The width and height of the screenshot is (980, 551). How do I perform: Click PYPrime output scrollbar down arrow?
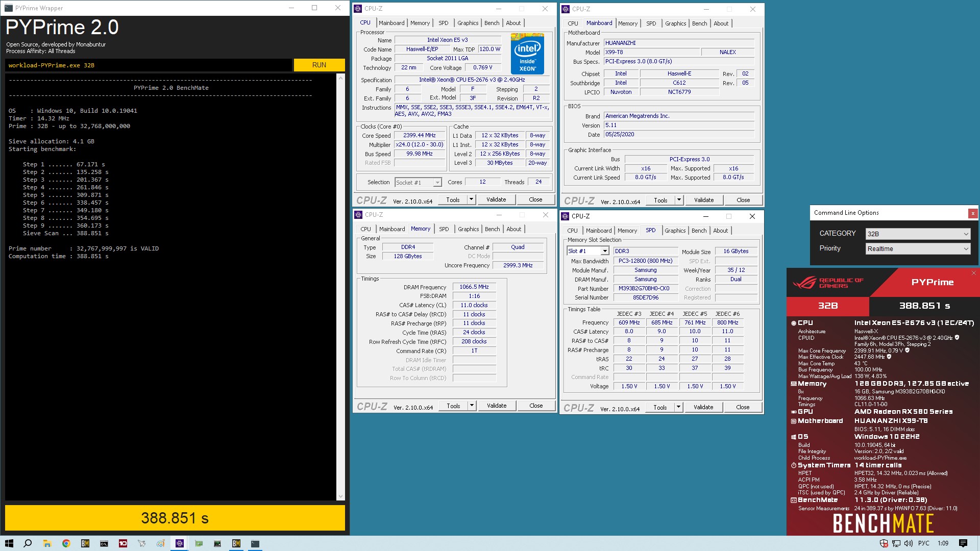point(340,496)
